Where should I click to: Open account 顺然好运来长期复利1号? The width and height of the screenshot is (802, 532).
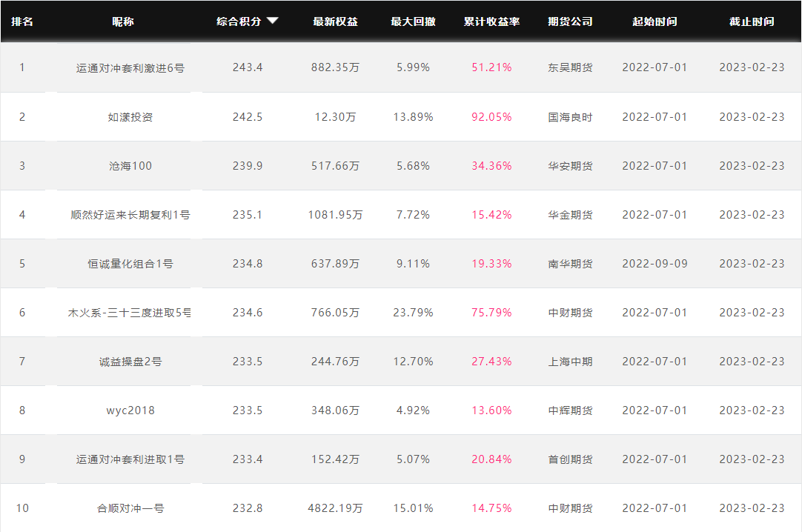pos(130,215)
